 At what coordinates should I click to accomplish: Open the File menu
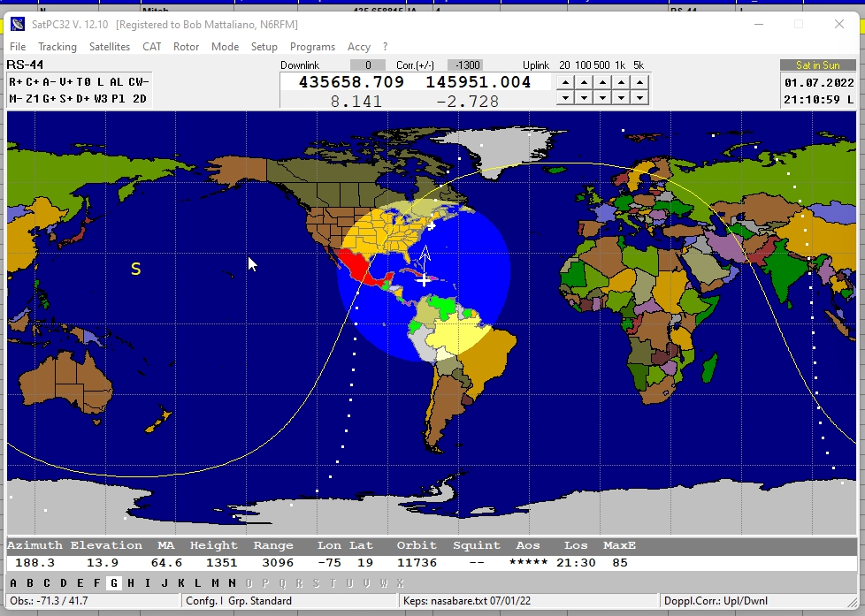(18, 47)
